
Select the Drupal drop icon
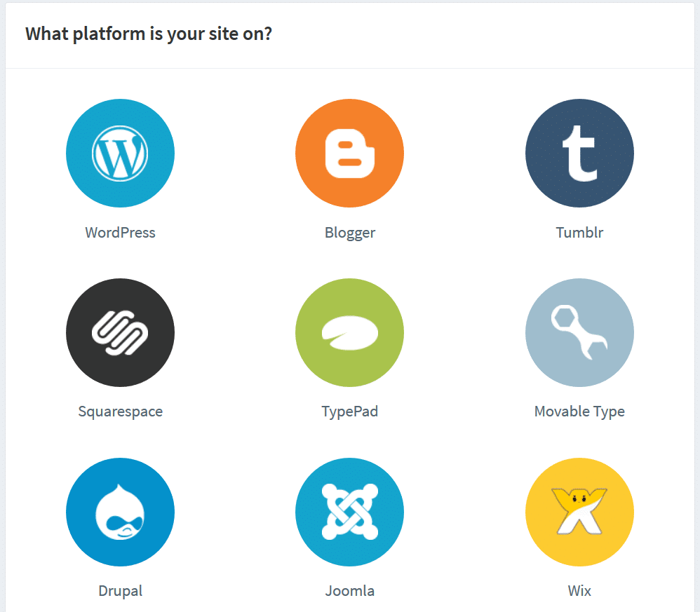(x=120, y=512)
